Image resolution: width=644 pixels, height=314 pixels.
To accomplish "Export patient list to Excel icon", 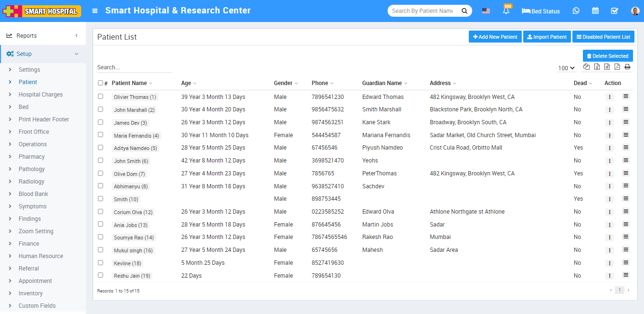I will pyautogui.click(x=597, y=67).
